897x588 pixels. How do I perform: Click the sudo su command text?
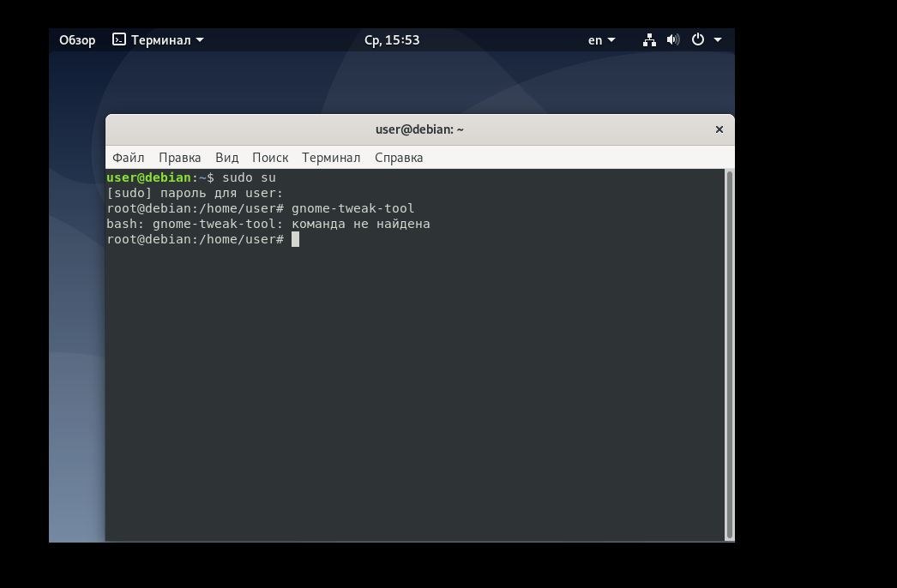(x=249, y=178)
